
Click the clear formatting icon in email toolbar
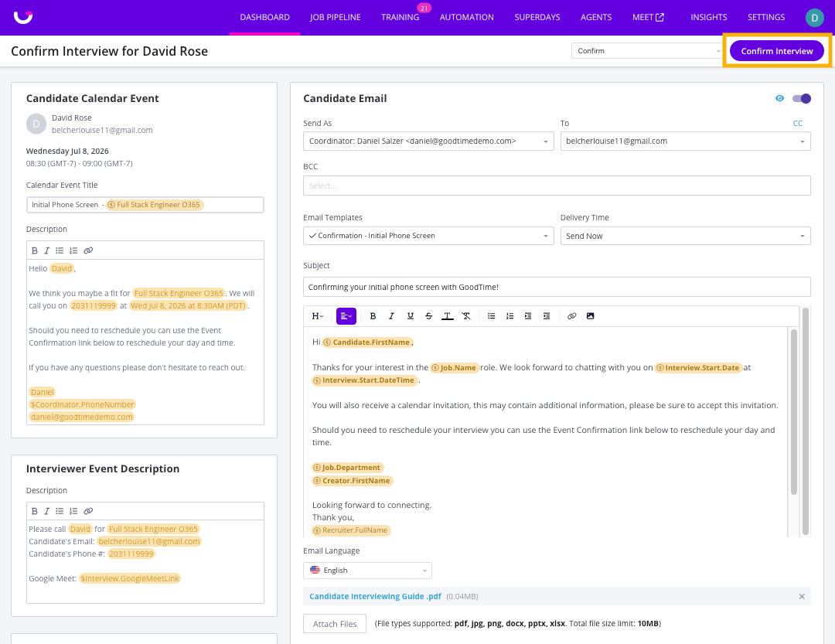[466, 316]
